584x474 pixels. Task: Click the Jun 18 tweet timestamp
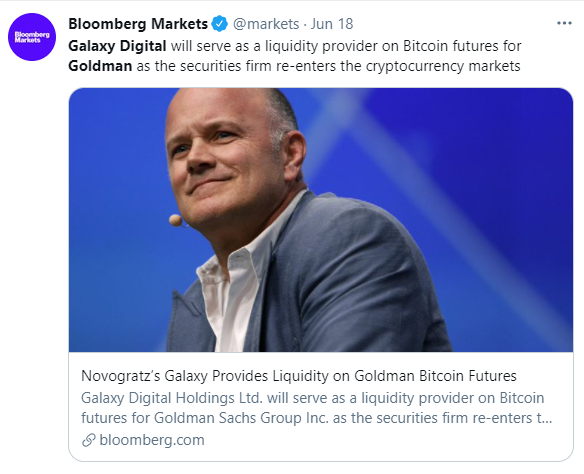point(331,24)
